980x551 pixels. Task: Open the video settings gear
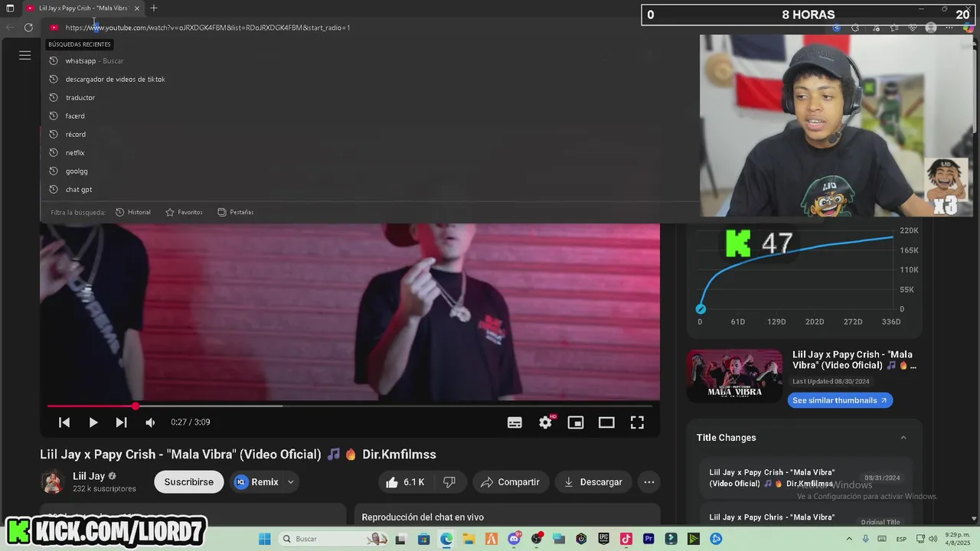click(x=545, y=422)
